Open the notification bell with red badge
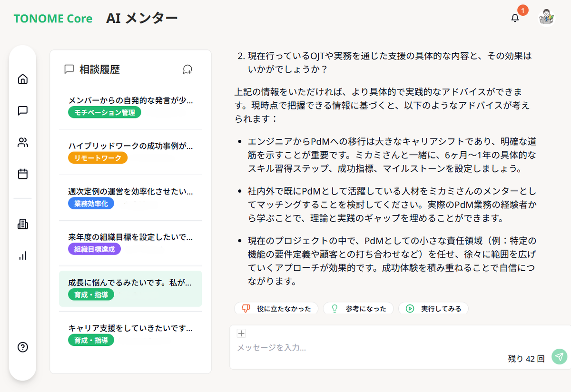This screenshot has height=392, width=571. click(x=515, y=18)
